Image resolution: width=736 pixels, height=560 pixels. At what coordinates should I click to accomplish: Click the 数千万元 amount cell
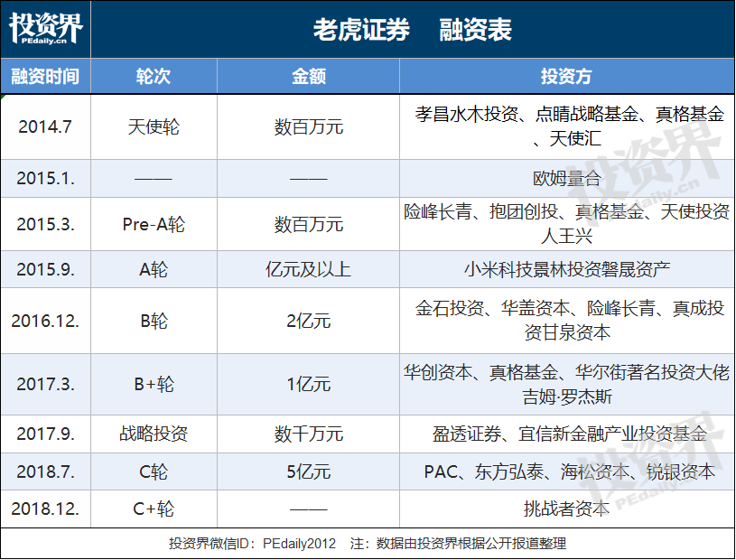(308, 434)
